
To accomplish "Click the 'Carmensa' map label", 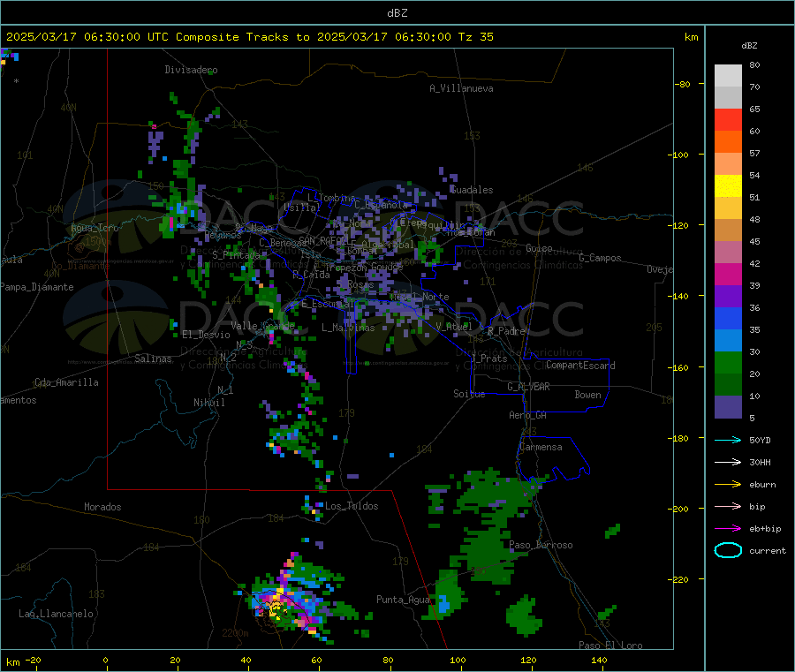I will click(541, 447).
